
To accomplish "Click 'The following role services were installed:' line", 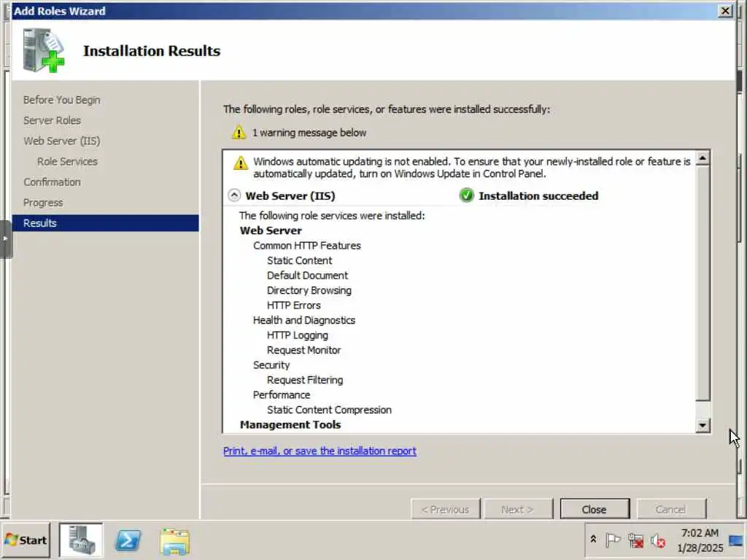I will pyautogui.click(x=332, y=216).
